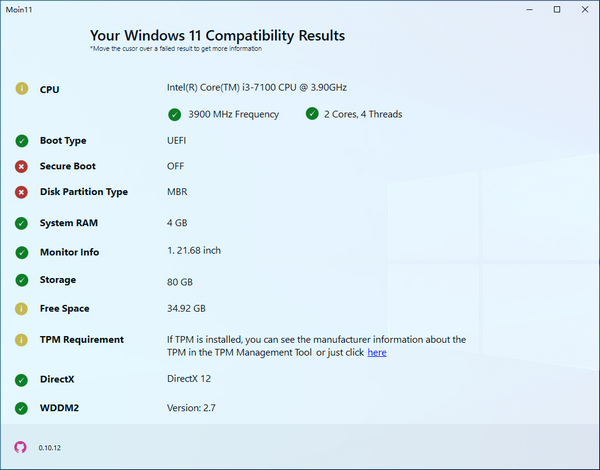Click the System RAM label
Image resolution: width=600 pixels, height=470 pixels.
point(69,223)
